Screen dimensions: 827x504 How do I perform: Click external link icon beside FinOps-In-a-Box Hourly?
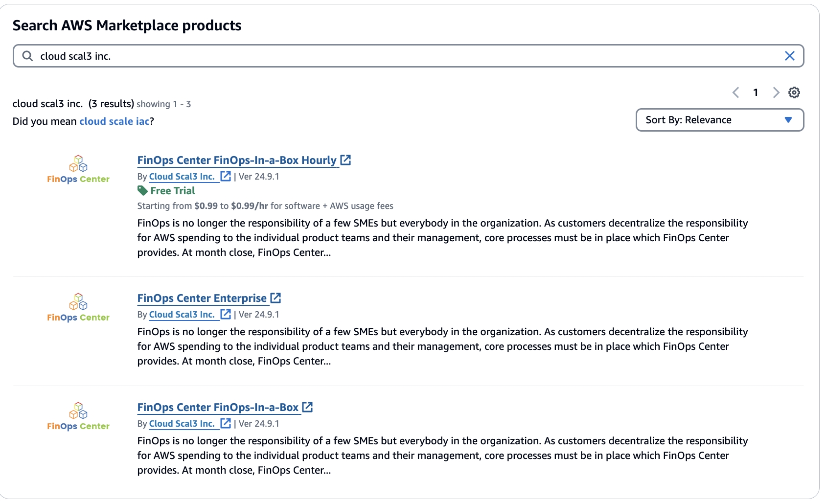[345, 160]
